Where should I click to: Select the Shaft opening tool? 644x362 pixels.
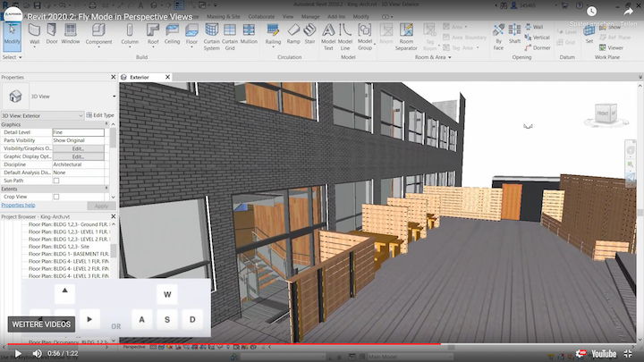[514, 34]
